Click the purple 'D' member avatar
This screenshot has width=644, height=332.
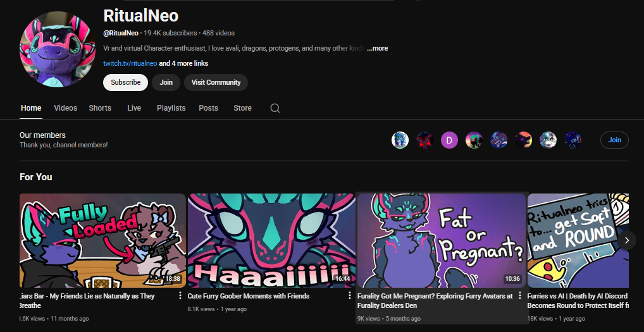coord(449,140)
